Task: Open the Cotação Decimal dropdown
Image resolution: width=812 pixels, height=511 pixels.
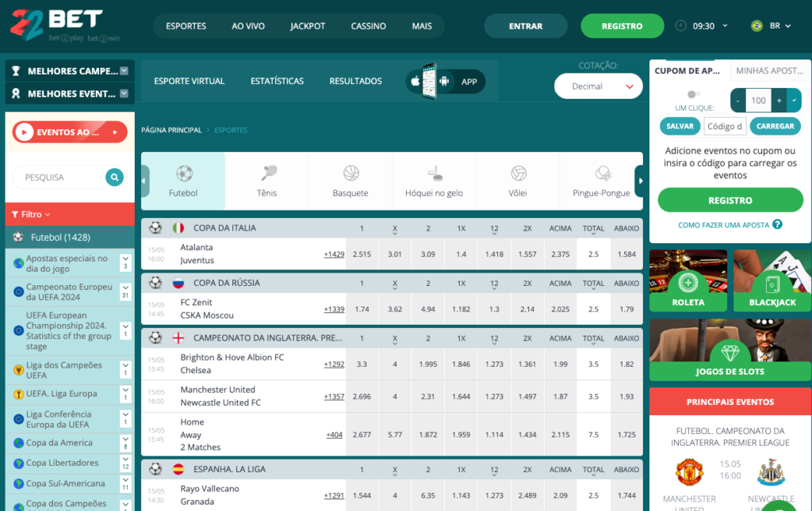Action: tap(598, 86)
